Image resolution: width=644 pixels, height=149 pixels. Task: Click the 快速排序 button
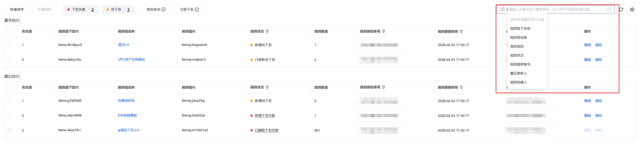pyautogui.click(x=17, y=10)
